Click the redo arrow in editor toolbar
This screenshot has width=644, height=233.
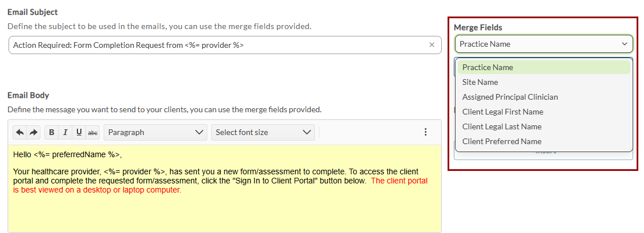(34, 132)
